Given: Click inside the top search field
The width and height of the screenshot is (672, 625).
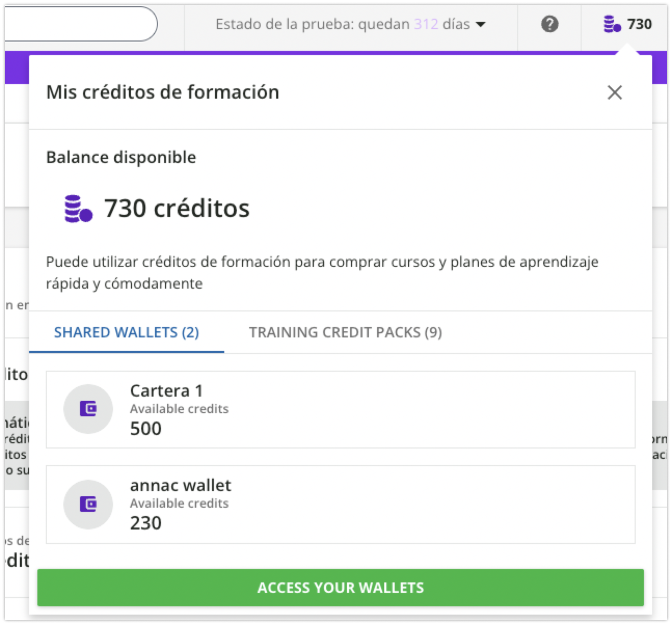Looking at the screenshot, I should click(78, 23).
